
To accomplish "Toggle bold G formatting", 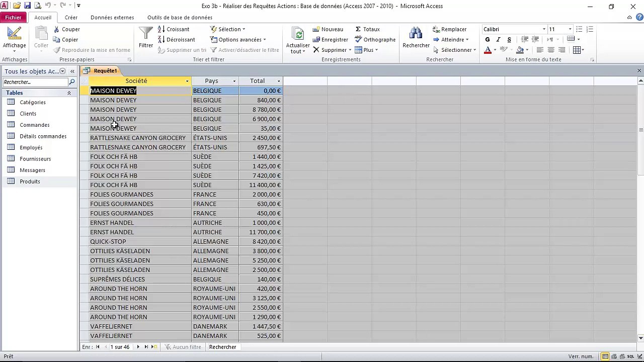I will click(487, 40).
